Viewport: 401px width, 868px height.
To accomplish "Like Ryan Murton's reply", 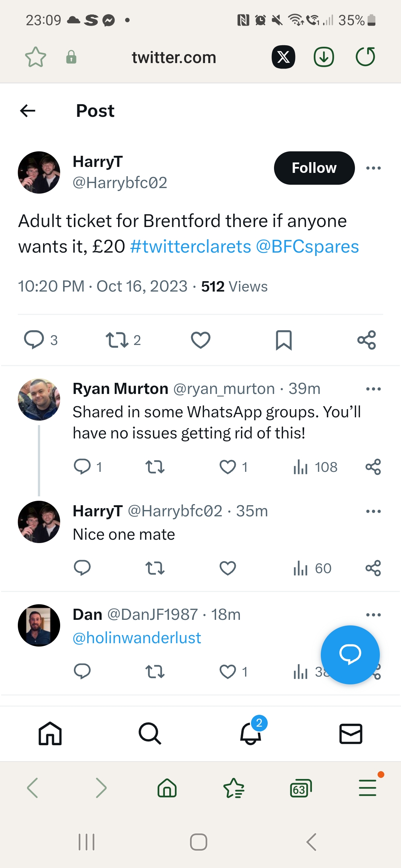I will click(x=228, y=467).
